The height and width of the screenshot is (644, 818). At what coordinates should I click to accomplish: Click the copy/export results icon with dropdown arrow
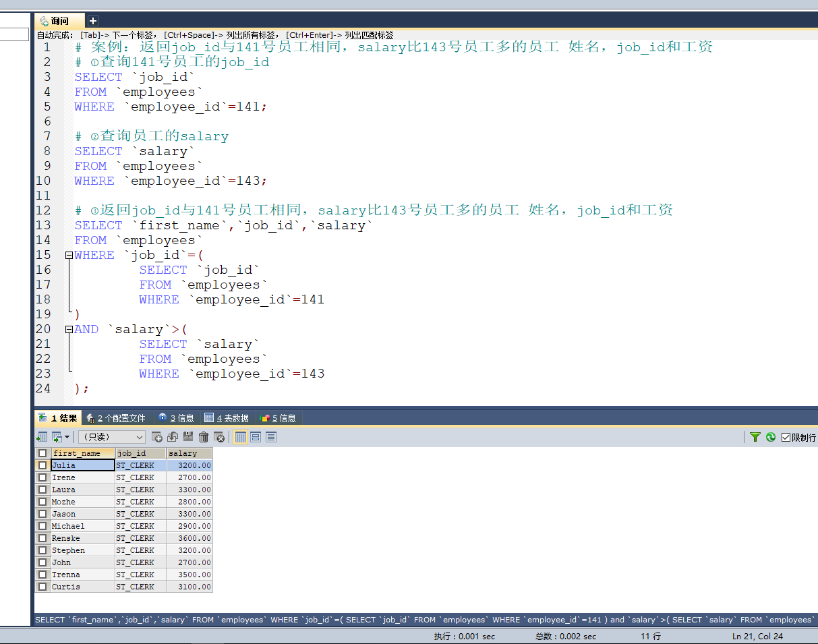(x=57, y=437)
